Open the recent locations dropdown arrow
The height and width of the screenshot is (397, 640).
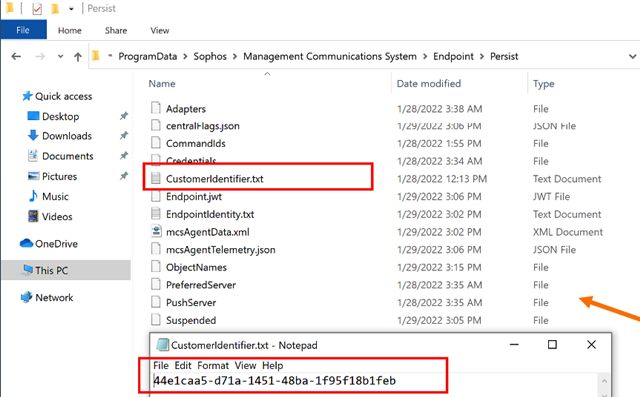pos(60,56)
